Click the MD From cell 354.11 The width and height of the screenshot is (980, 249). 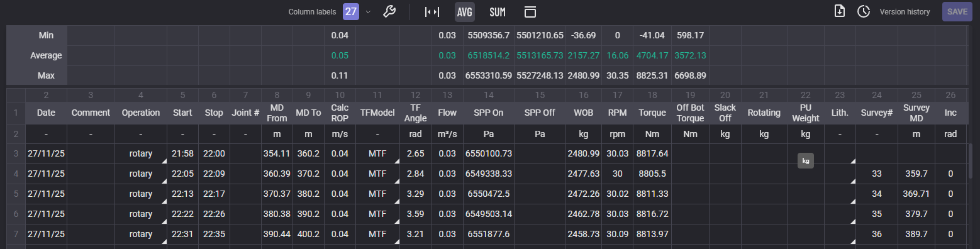point(277,153)
